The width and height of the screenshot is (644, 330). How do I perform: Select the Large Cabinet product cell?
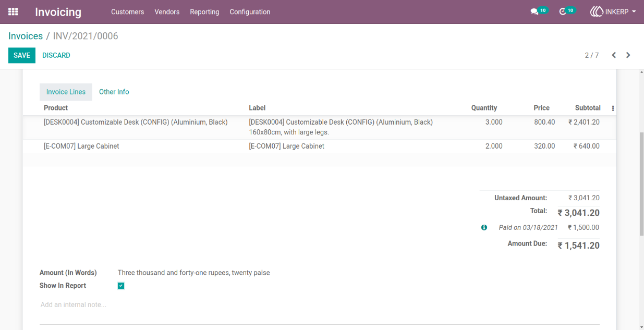[x=81, y=146]
